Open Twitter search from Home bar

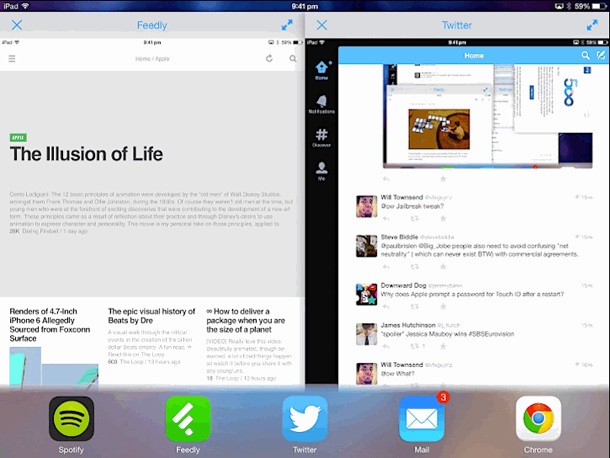[586, 56]
